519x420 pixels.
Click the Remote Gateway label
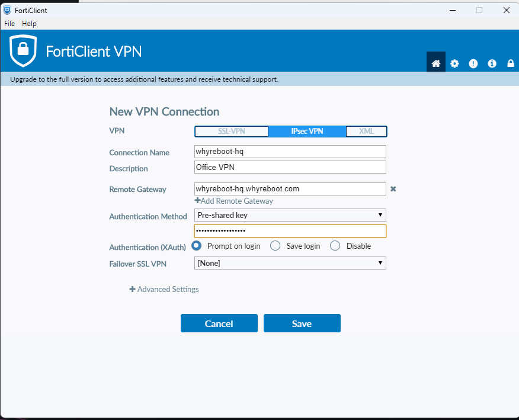pyautogui.click(x=137, y=190)
